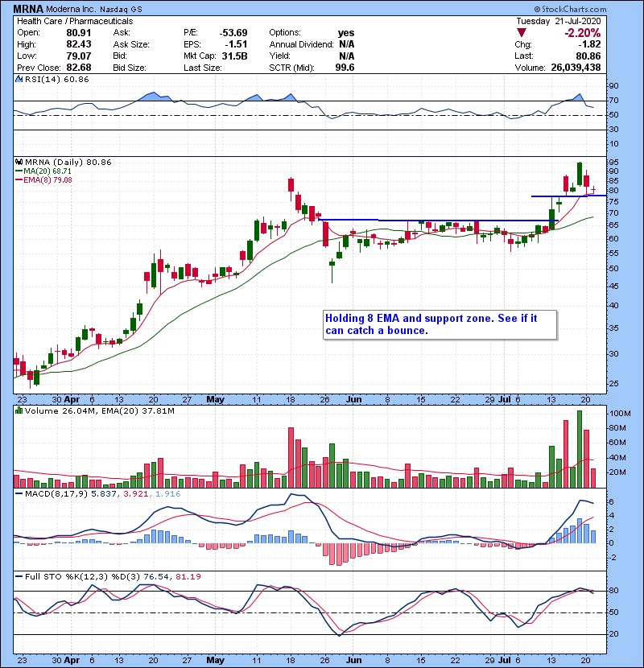This screenshot has height=668, width=644.
Task: Click the long blue resistance line near 67
Action: pos(438,221)
